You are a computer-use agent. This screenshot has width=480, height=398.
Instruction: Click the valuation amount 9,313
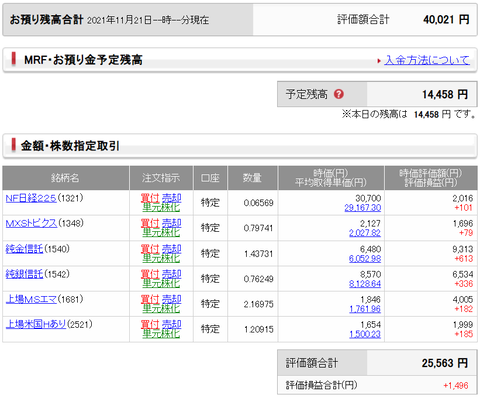(463, 249)
